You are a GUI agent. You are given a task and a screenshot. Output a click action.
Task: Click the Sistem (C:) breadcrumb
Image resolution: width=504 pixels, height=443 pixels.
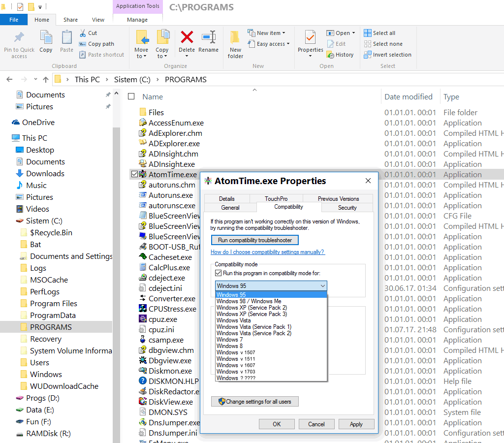132,79
